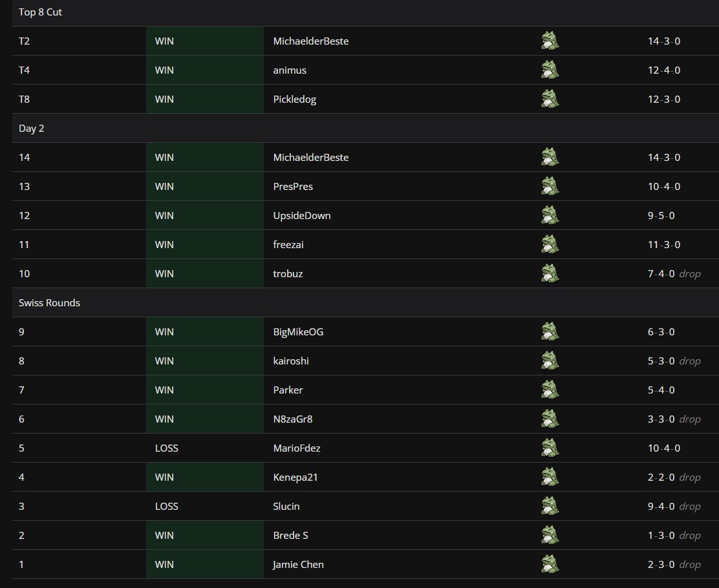Open player animus in round T4
The height and width of the screenshot is (588, 719).
[290, 70]
